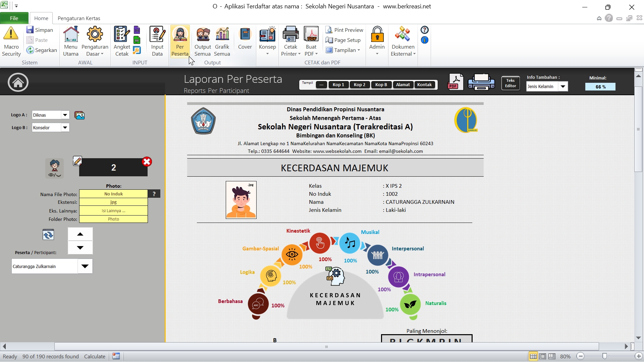Screen dimensions: 644x362
Task: Expand the Logo A dropdown
Action: click(65, 115)
